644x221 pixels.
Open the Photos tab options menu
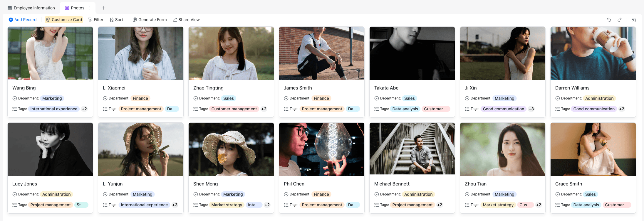click(x=90, y=8)
